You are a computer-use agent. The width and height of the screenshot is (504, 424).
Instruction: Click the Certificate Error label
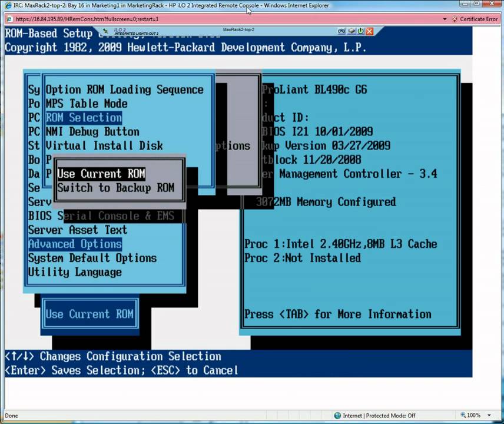[x=479, y=19]
